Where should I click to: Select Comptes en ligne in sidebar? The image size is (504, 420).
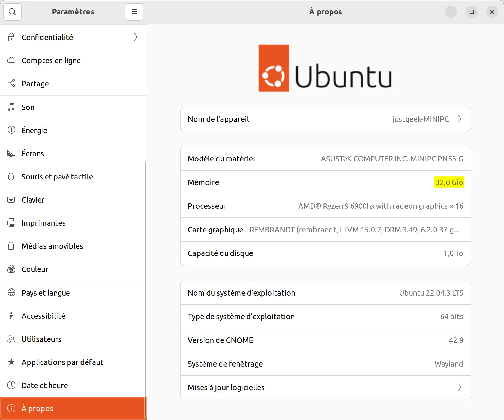(x=73, y=60)
